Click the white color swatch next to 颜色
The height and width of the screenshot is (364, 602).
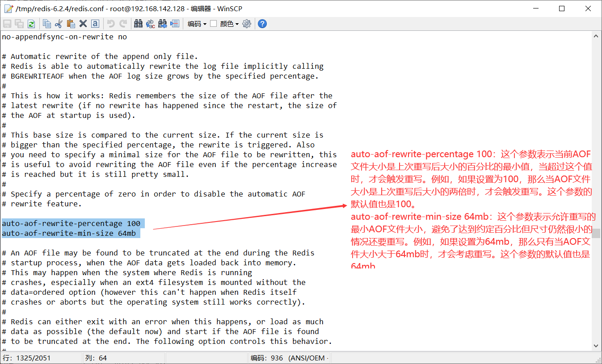tap(214, 24)
